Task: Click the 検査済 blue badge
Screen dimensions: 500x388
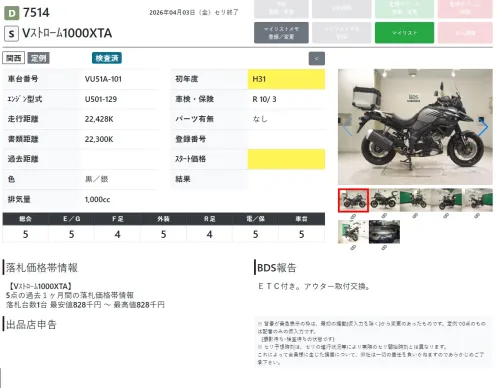Action: click(107, 58)
